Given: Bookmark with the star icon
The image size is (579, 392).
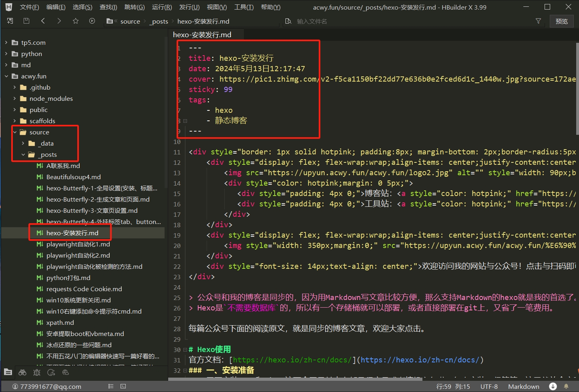Looking at the screenshot, I should pyautogui.click(x=76, y=21).
